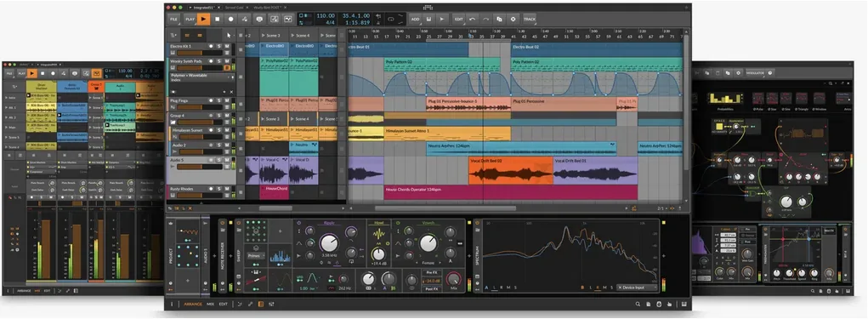Click the transport Play button in main window

203,19
